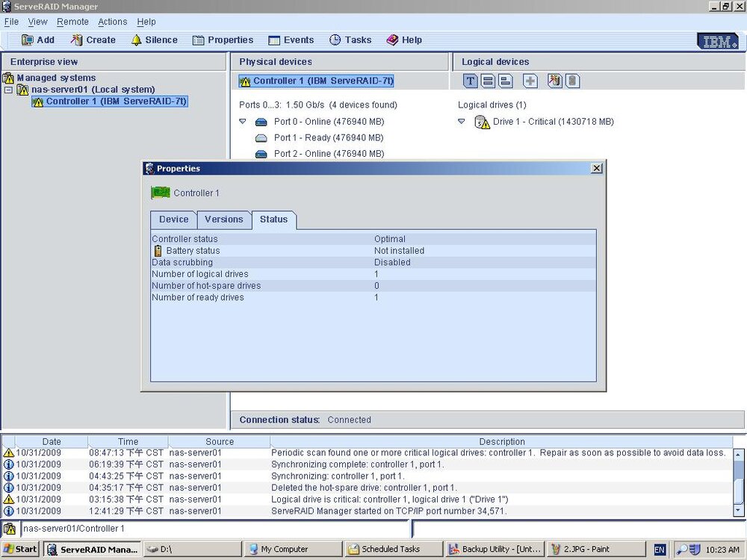
Task: Select the full size capacity view icon
Action: click(488, 81)
